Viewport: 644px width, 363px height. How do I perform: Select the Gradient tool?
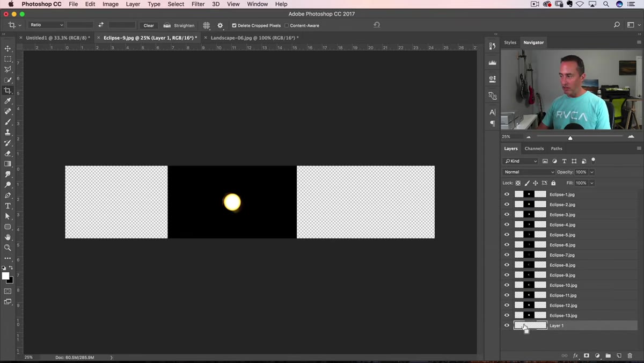(x=8, y=164)
